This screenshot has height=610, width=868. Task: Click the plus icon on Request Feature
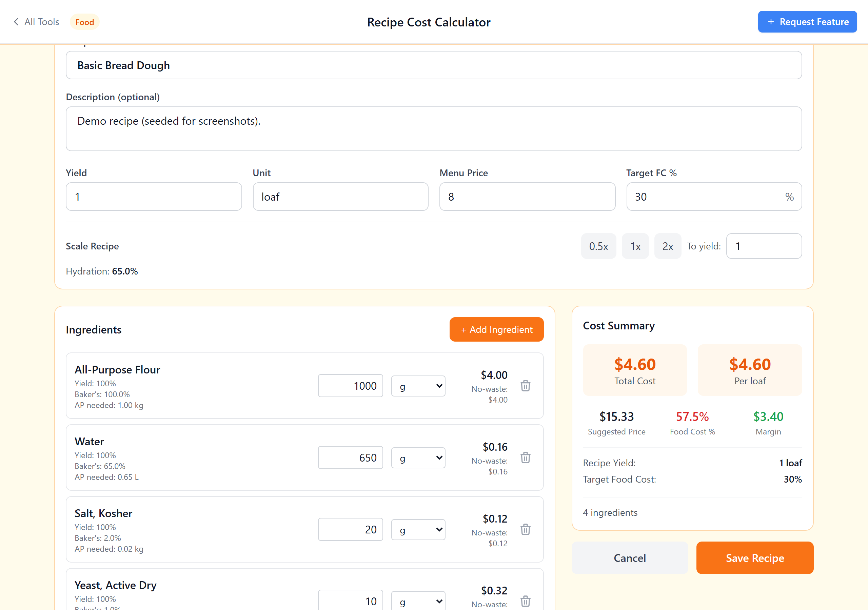pyautogui.click(x=771, y=22)
